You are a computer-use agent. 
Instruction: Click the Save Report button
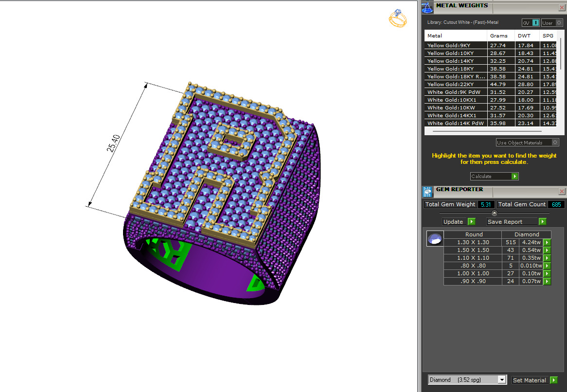[516, 222]
